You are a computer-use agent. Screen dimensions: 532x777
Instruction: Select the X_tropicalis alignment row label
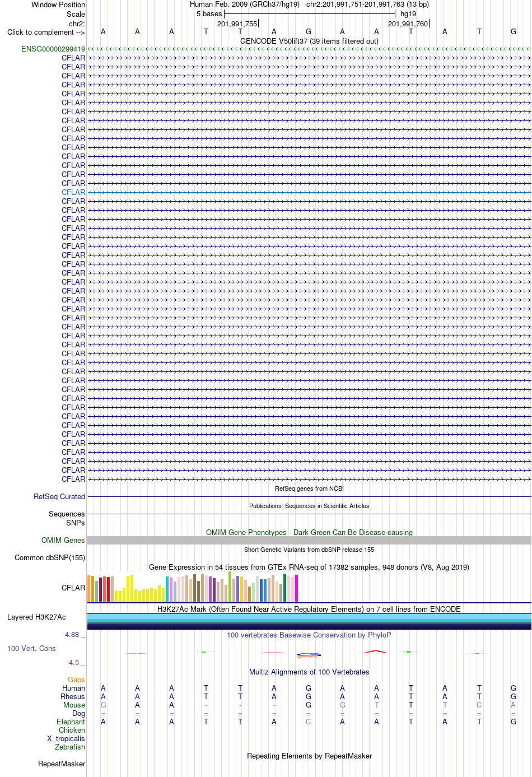(x=66, y=738)
